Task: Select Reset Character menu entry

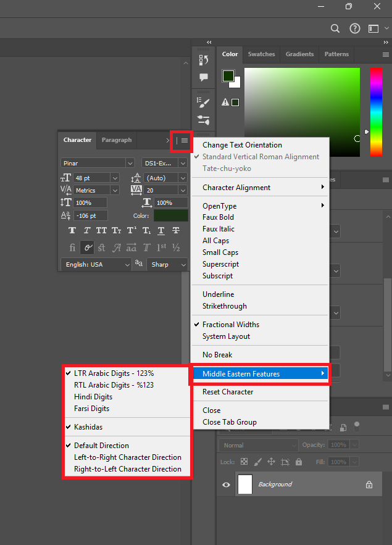Action: click(227, 392)
